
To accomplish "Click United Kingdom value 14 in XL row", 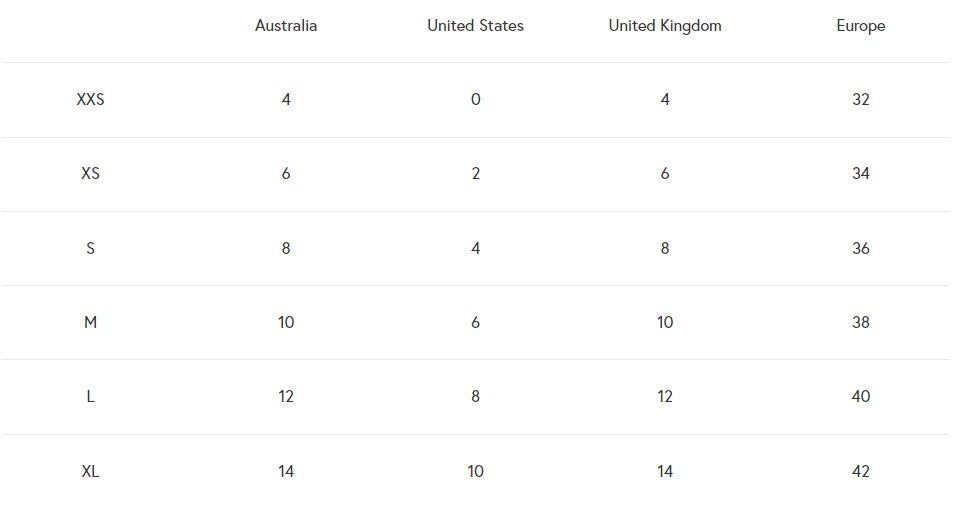I will pyautogui.click(x=665, y=471).
